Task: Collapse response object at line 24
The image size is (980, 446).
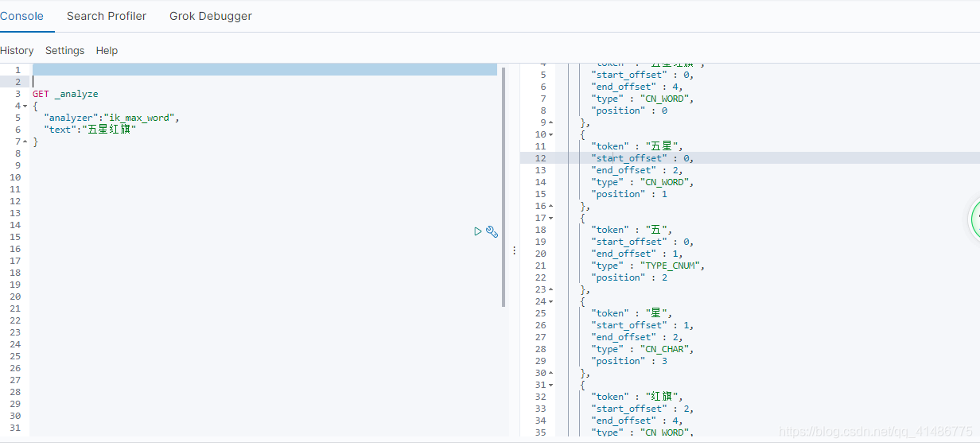Action: 551,301
